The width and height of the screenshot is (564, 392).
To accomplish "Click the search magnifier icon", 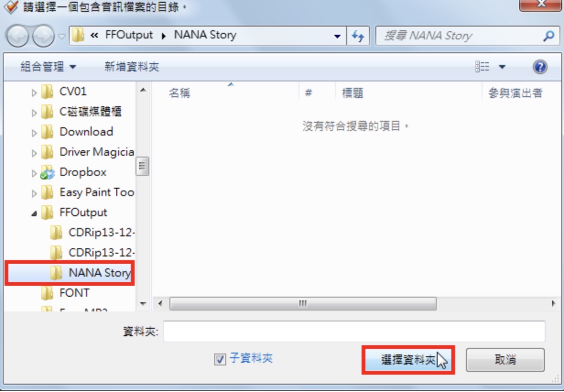I will point(548,36).
